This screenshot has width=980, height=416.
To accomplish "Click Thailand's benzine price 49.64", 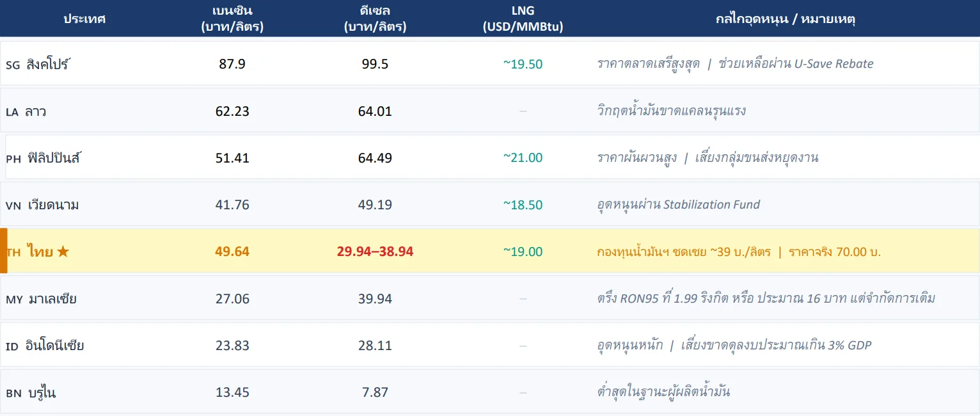I will pos(232,252).
